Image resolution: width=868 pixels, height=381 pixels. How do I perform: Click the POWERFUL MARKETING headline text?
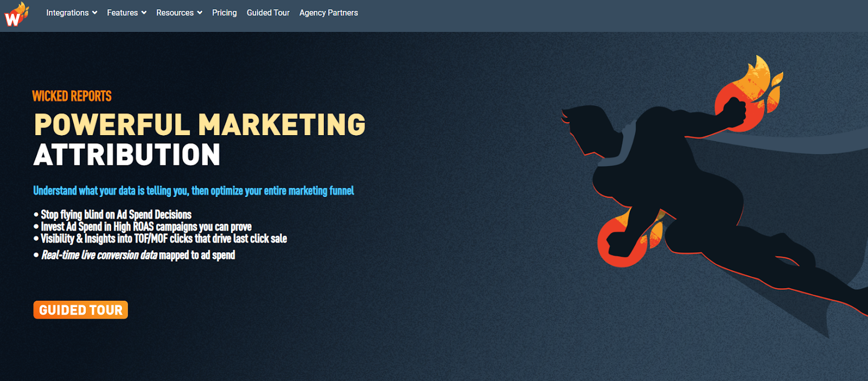(200, 124)
